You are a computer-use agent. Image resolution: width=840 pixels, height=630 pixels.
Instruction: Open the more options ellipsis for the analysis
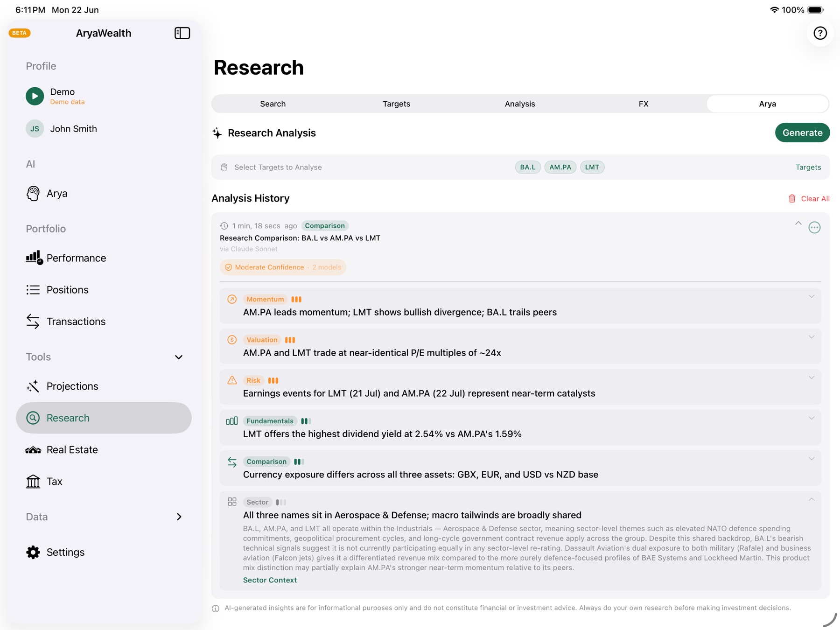click(814, 227)
